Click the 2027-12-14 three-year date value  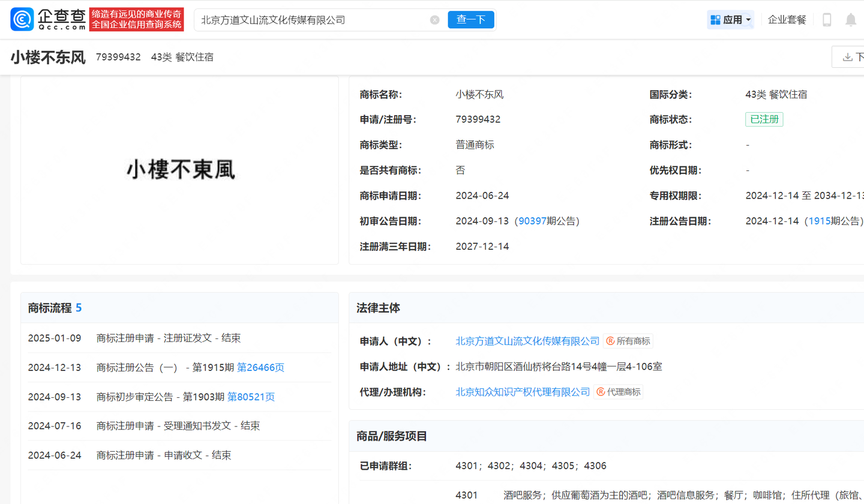(482, 247)
